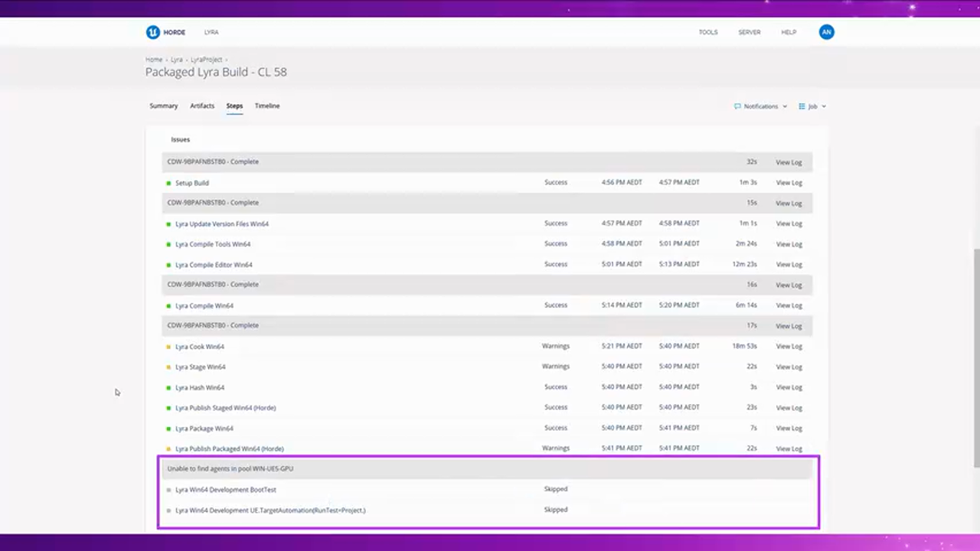Switch to the Artifacts tab

point(202,106)
